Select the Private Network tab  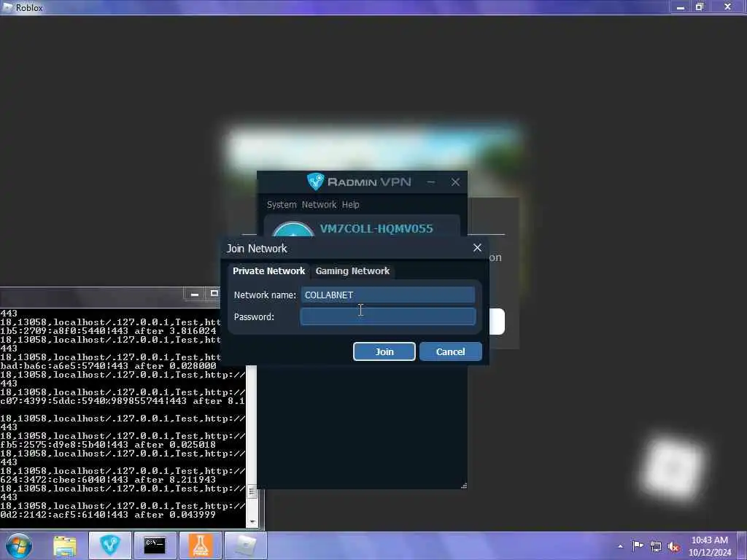[268, 271]
